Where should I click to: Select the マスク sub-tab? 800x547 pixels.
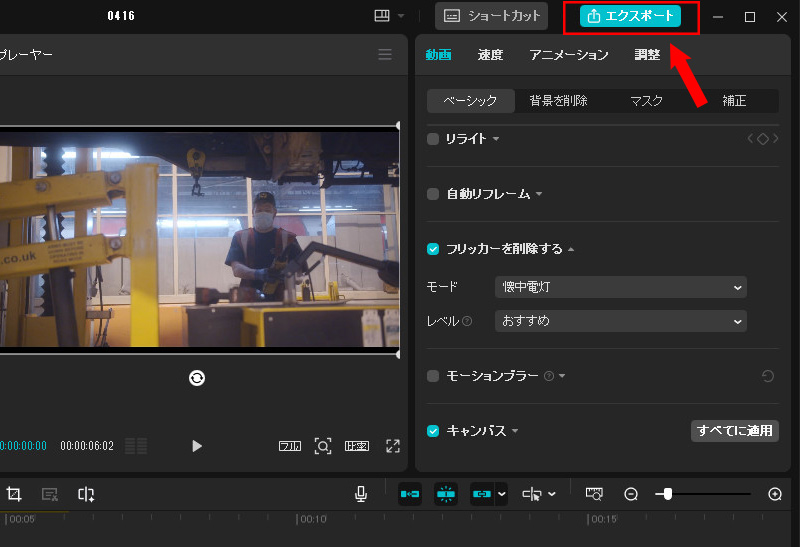point(647,101)
